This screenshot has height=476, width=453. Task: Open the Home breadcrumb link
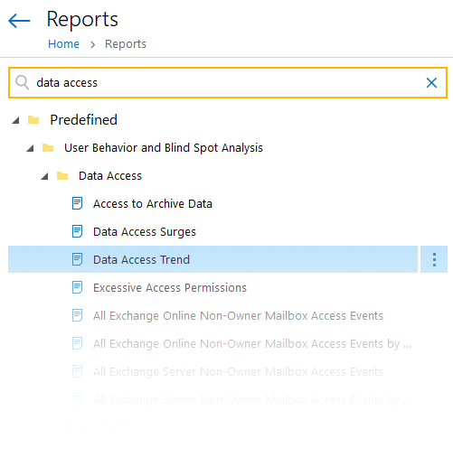click(63, 44)
